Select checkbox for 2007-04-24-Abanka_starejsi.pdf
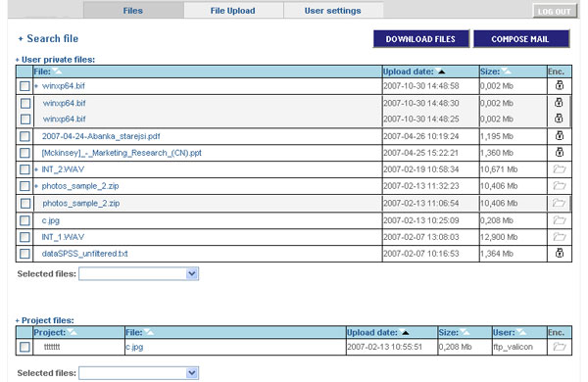 pos(24,136)
